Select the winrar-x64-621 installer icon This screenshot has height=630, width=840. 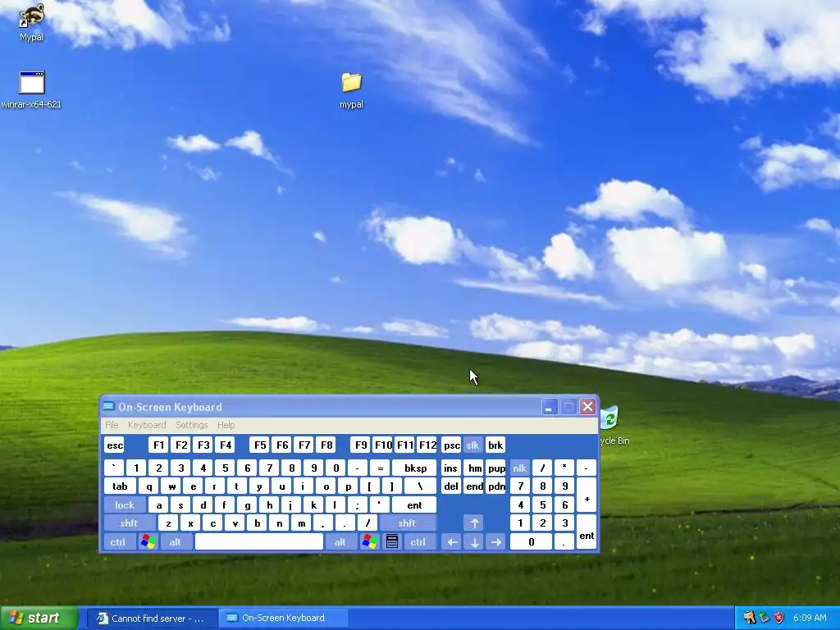point(31,89)
